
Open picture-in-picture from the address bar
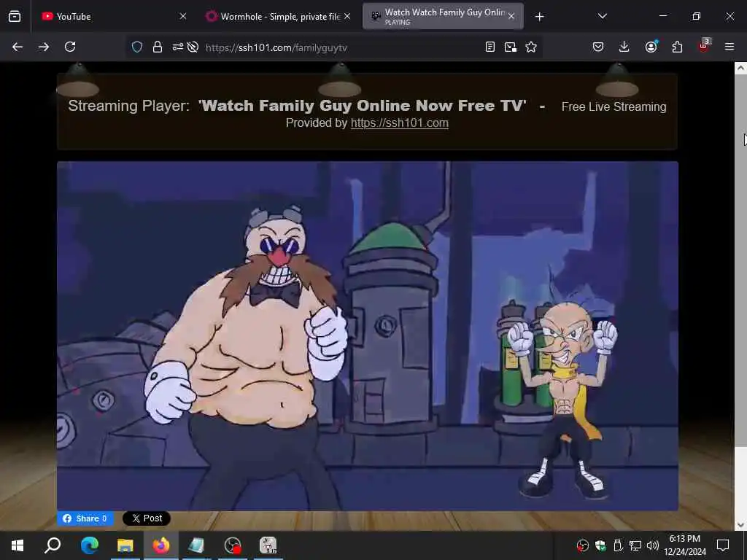pyautogui.click(x=510, y=47)
